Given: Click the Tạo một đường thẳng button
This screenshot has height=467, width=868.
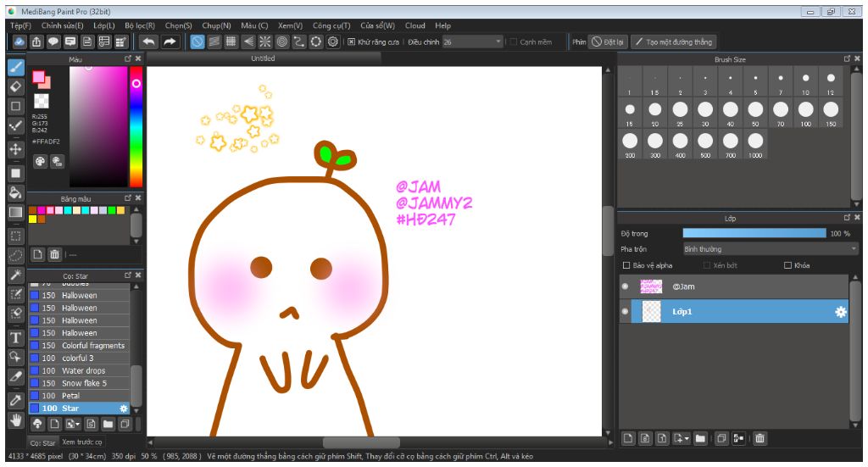Looking at the screenshot, I should point(674,42).
